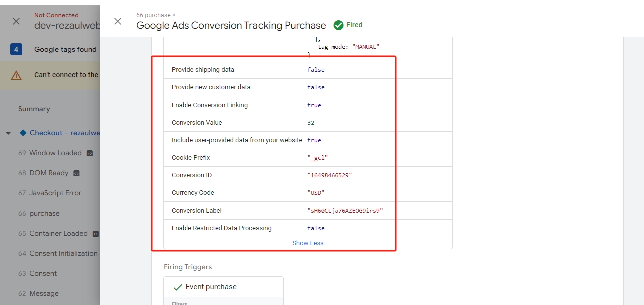Click the blue diamond icon beside Checkout

[23, 133]
